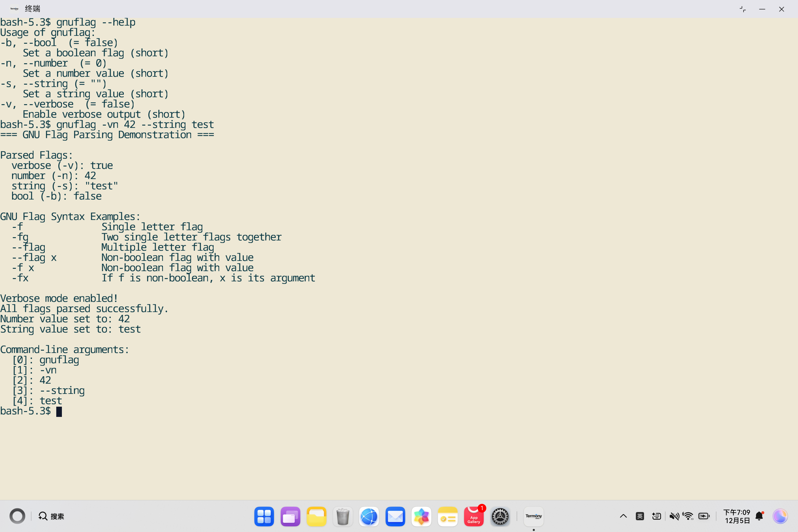Toggle the Wi-Fi status icon

688,516
